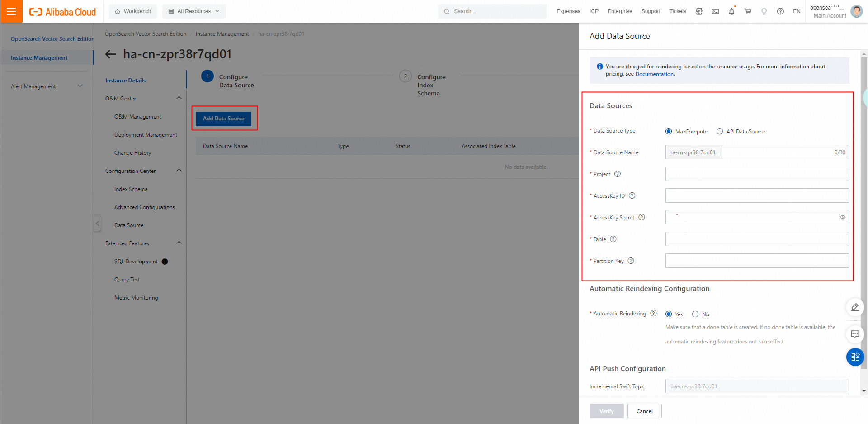This screenshot has width=868, height=424.
Task: Click the SQL Development info badge
Action: (x=165, y=262)
